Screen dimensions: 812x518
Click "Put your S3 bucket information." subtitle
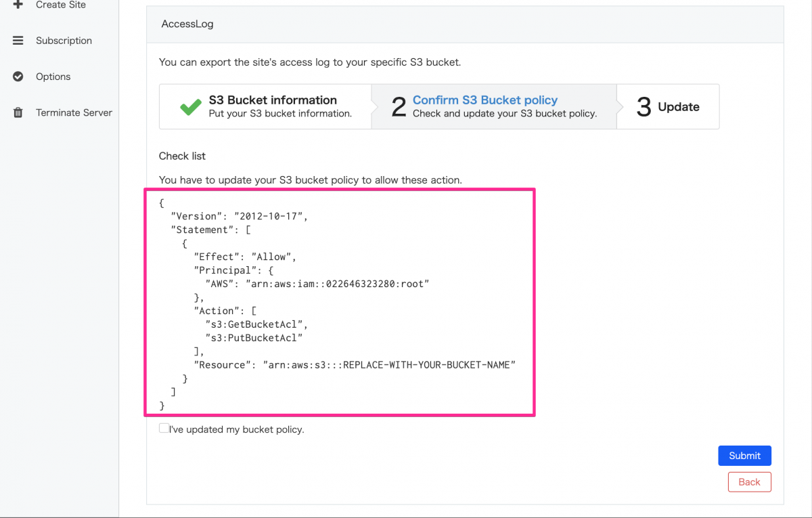(280, 114)
